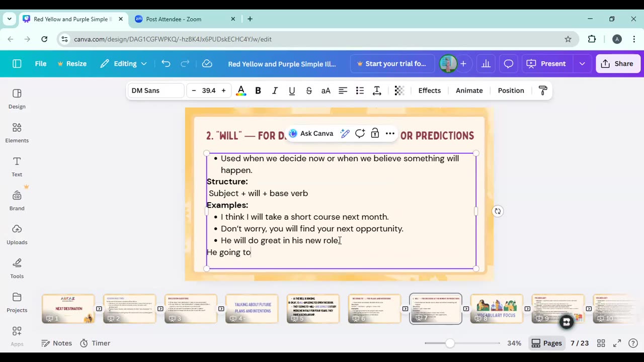Enter fullscreen with the expand icon

click(x=617, y=343)
